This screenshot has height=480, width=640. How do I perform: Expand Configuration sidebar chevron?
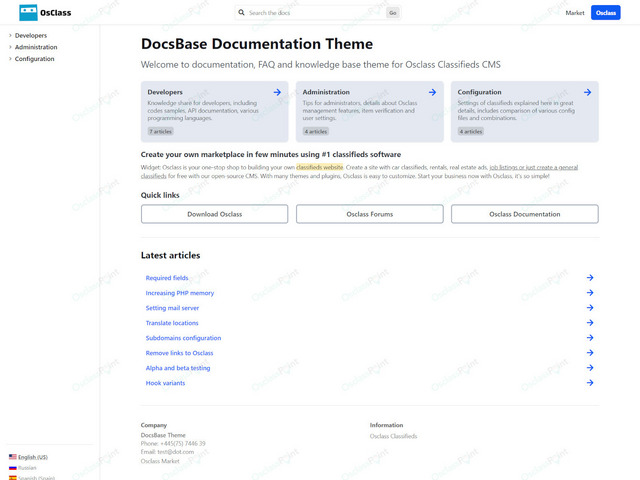click(x=10, y=59)
